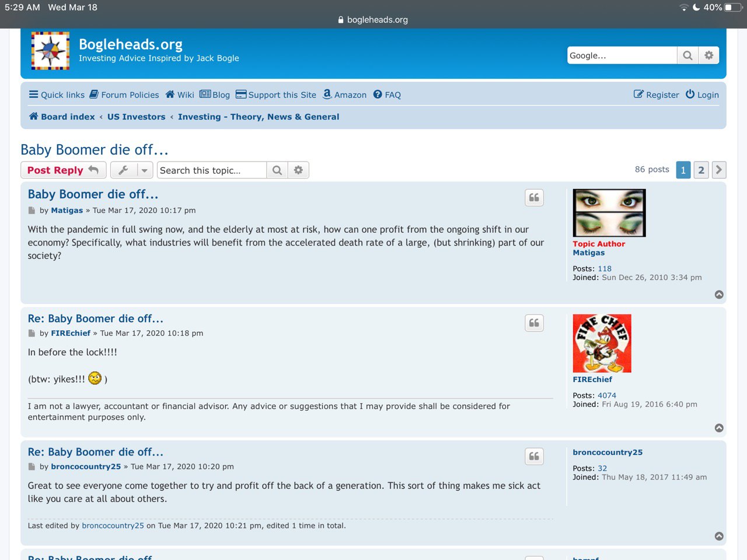Image resolution: width=747 pixels, height=560 pixels.
Task: Click the Bogleheads site logo image
Action: [x=50, y=51]
